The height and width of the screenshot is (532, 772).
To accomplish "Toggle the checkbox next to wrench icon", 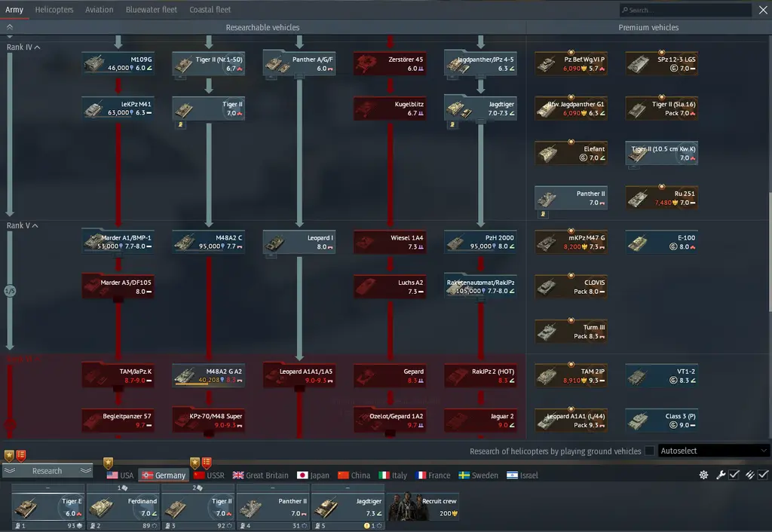I will click(x=734, y=475).
